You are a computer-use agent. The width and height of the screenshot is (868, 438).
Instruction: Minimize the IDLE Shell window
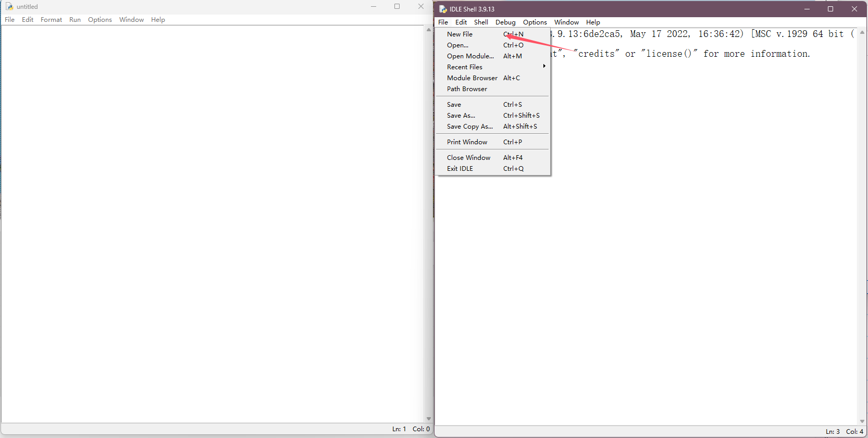pos(807,9)
